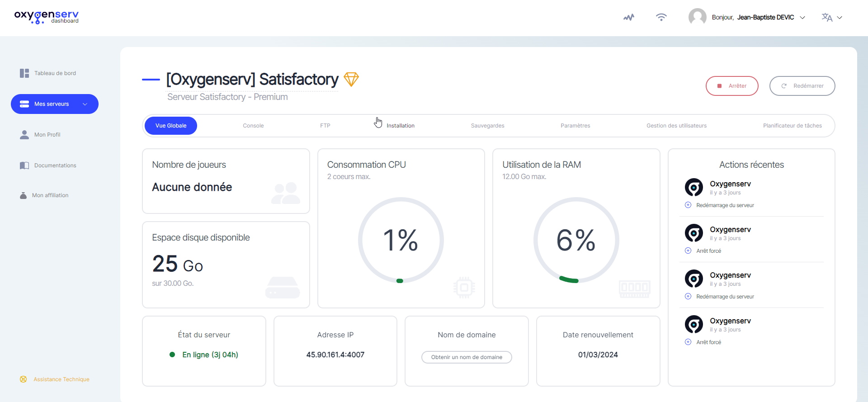This screenshot has height=402, width=868.
Task: Click the 2 coeurs max. label
Action: [x=349, y=177]
